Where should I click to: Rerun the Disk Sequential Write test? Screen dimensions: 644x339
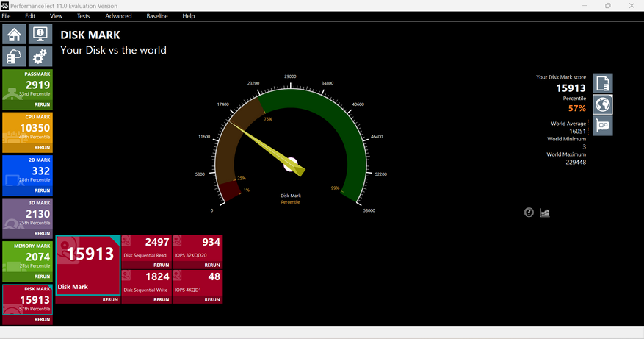tap(162, 299)
